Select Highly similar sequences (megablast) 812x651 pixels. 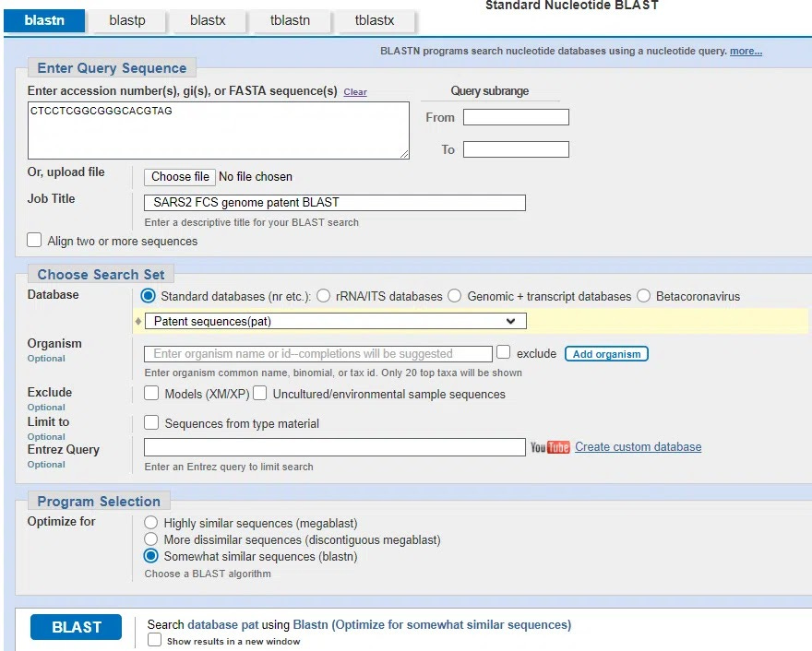(150, 522)
